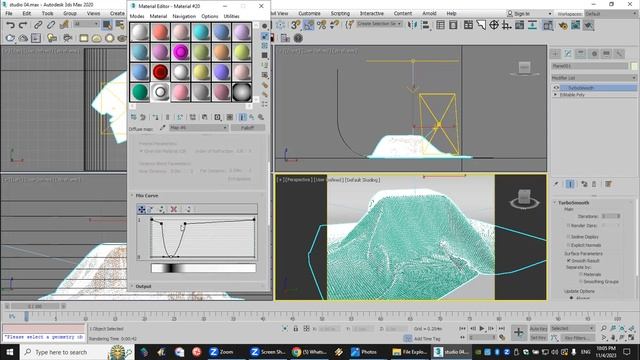640x360 pixels.
Task: Click the Undo arrow in the main toolbar
Action: (10, 25)
